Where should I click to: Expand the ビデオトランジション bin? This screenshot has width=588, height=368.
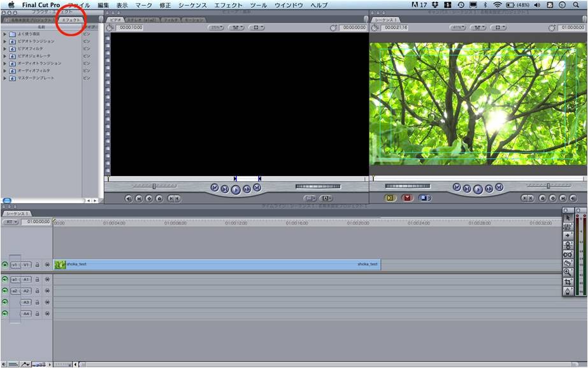[x=5, y=41]
